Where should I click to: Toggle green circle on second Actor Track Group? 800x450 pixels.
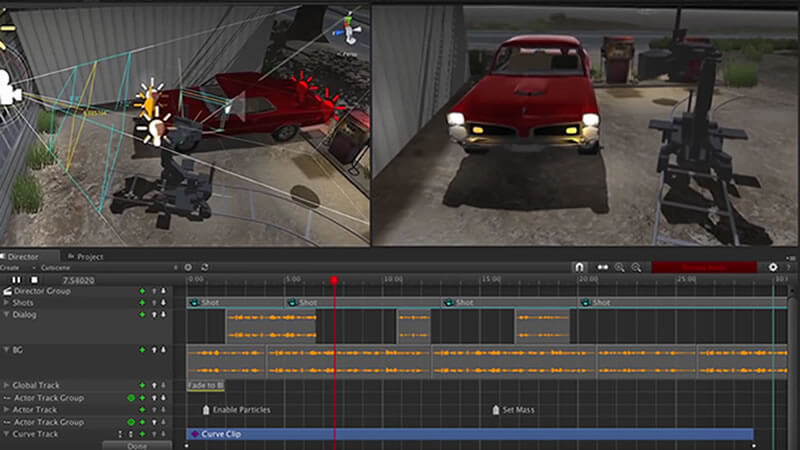pos(131,422)
